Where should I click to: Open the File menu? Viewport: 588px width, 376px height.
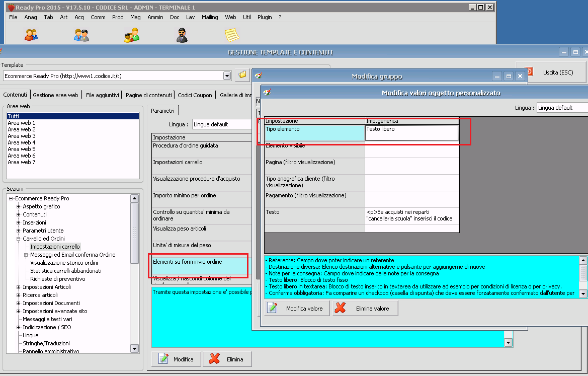(x=13, y=17)
